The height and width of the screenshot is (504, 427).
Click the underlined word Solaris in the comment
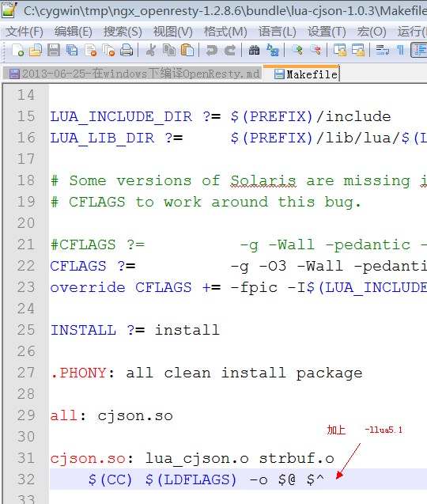[263, 180]
